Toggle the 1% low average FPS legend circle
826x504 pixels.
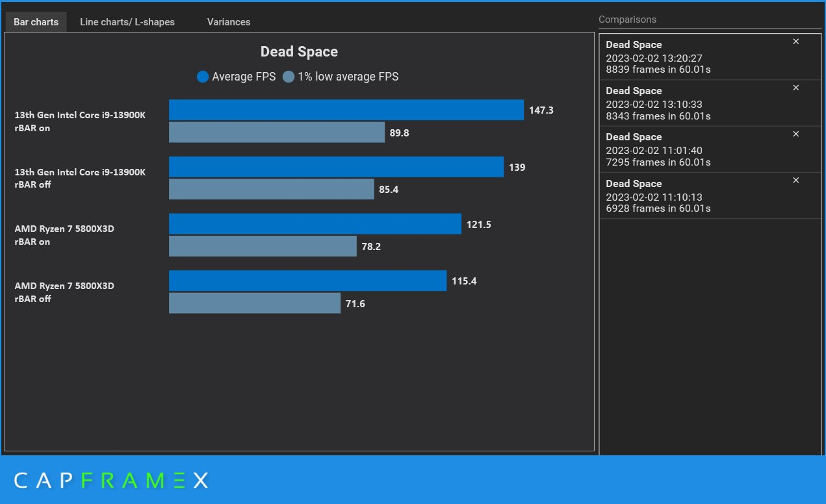(x=289, y=77)
